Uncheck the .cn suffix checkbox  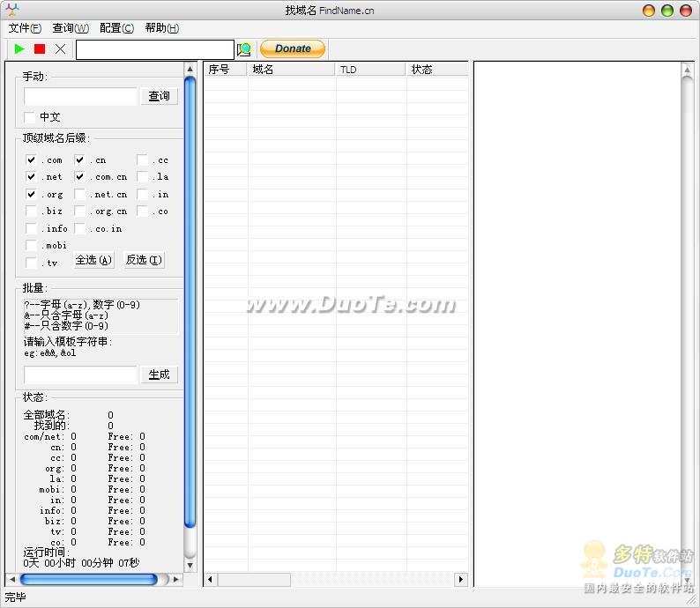click(x=79, y=159)
